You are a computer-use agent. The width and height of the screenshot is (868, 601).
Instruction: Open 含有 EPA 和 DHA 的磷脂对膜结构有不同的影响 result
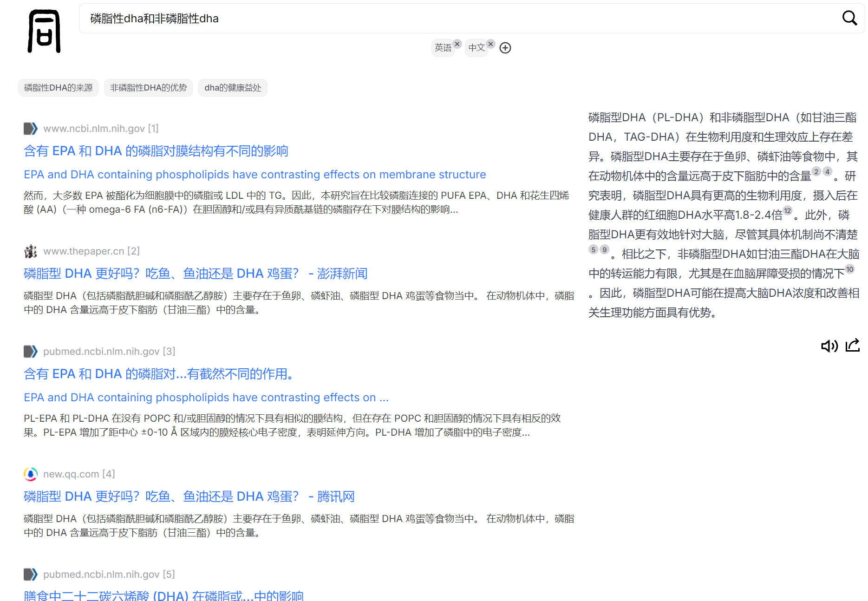156,151
